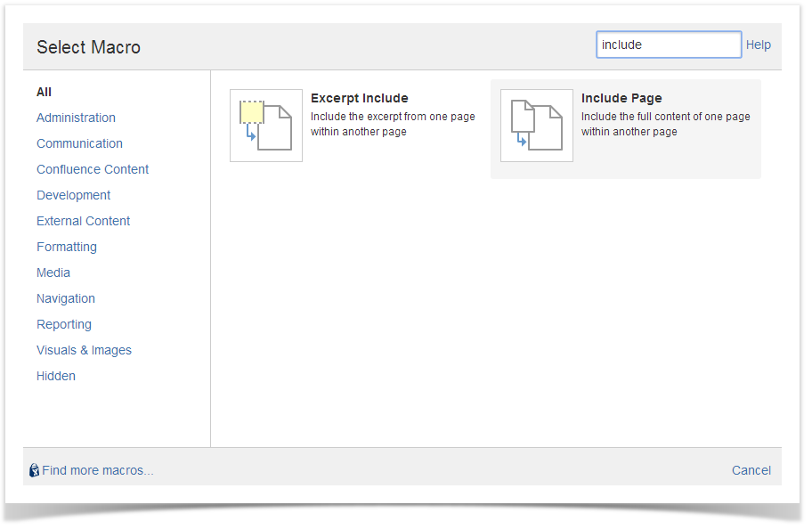
Task: Show Communication macros
Action: coord(80,144)
